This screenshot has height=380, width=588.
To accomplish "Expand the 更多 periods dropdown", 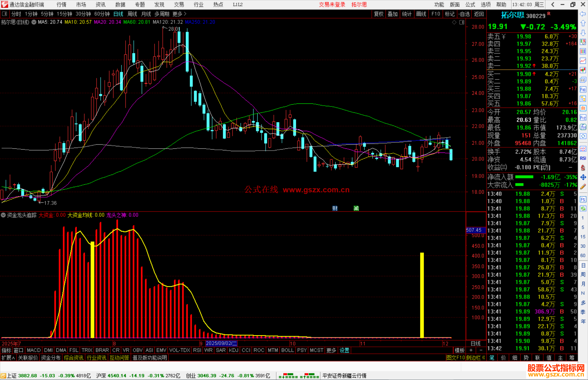I will (x=179, y=14).
